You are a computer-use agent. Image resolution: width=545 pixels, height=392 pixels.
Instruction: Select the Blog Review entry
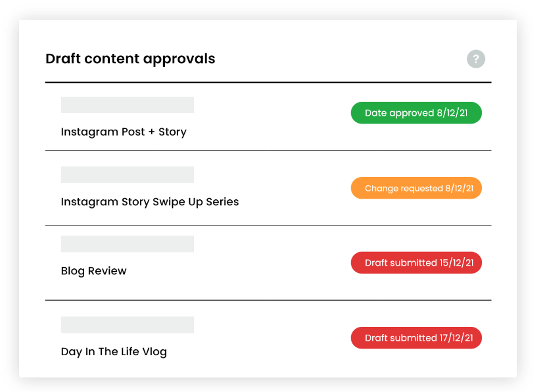(x=93, y=271)
